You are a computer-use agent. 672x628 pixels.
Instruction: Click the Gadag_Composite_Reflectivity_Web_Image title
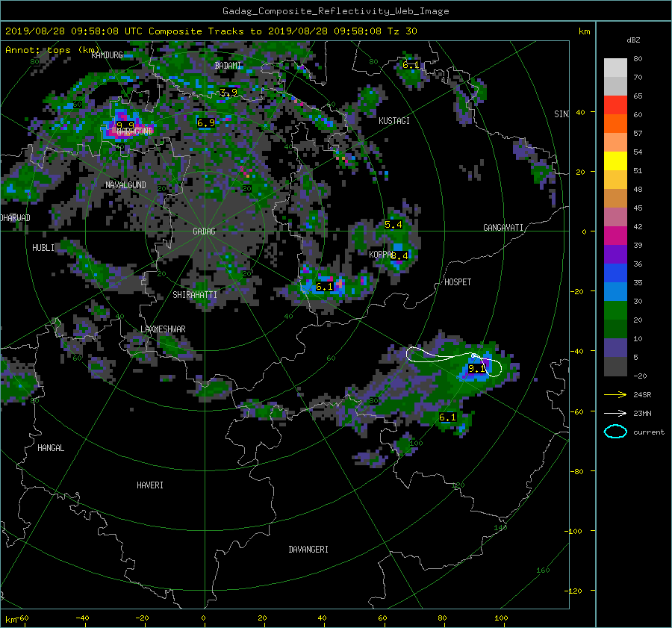pyautogui.click(x=335, y=11)
